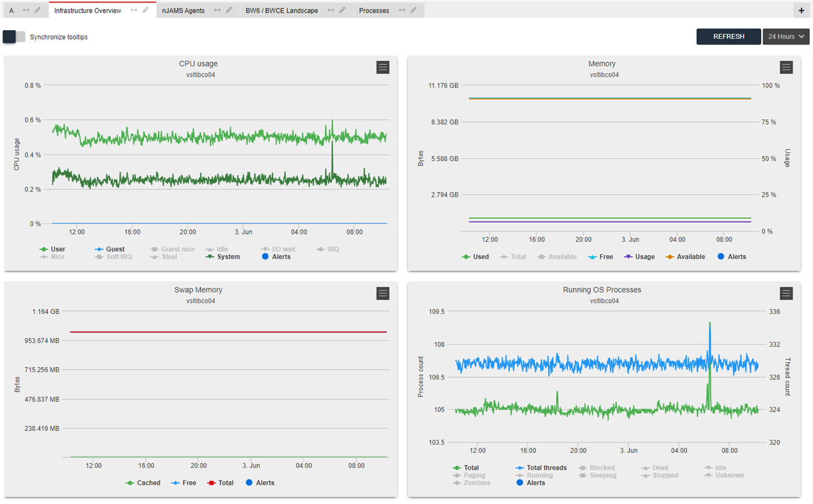Open the Memory chart hamburger menu
813x504 pixels.
tap(786, 67)
